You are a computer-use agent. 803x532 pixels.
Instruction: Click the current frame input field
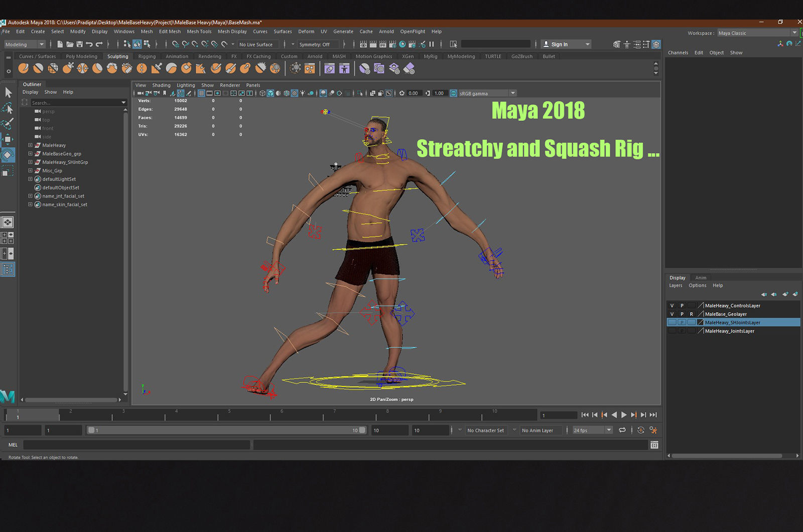coord(559,416)
